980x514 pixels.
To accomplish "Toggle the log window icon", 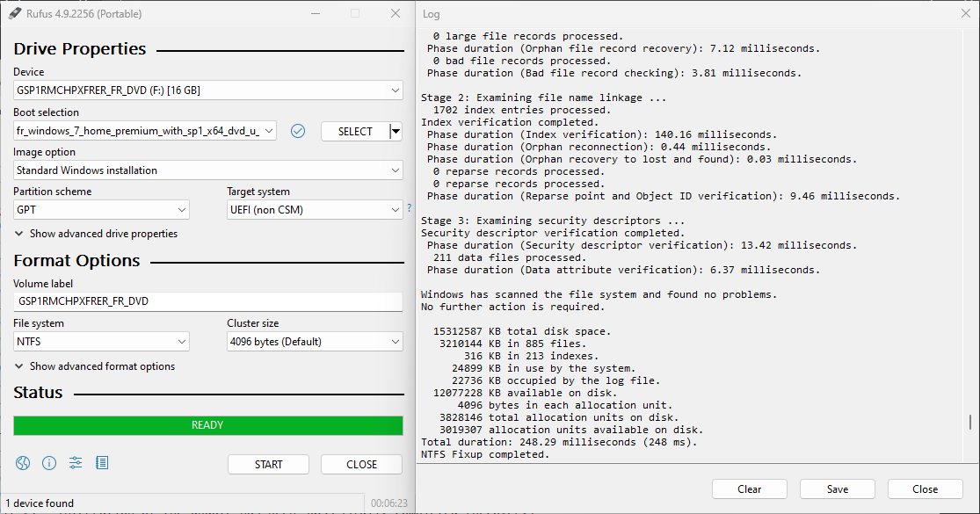I will pyautogui.click(x=102, y=463).
